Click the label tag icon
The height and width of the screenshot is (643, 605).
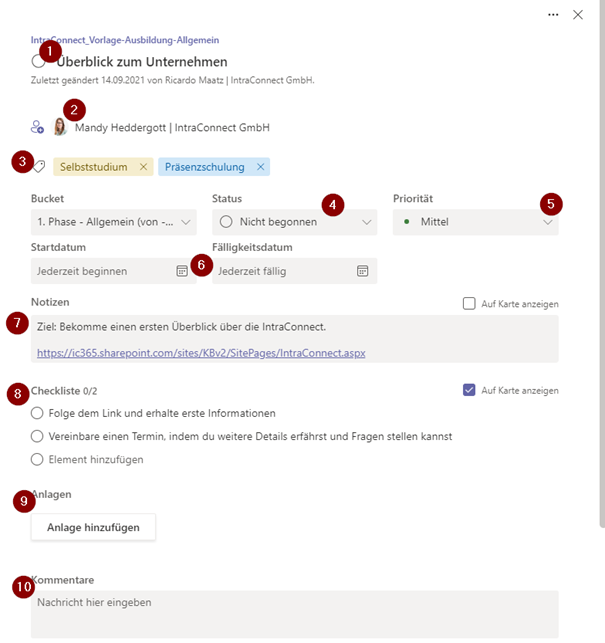click(x=39, y=166)
